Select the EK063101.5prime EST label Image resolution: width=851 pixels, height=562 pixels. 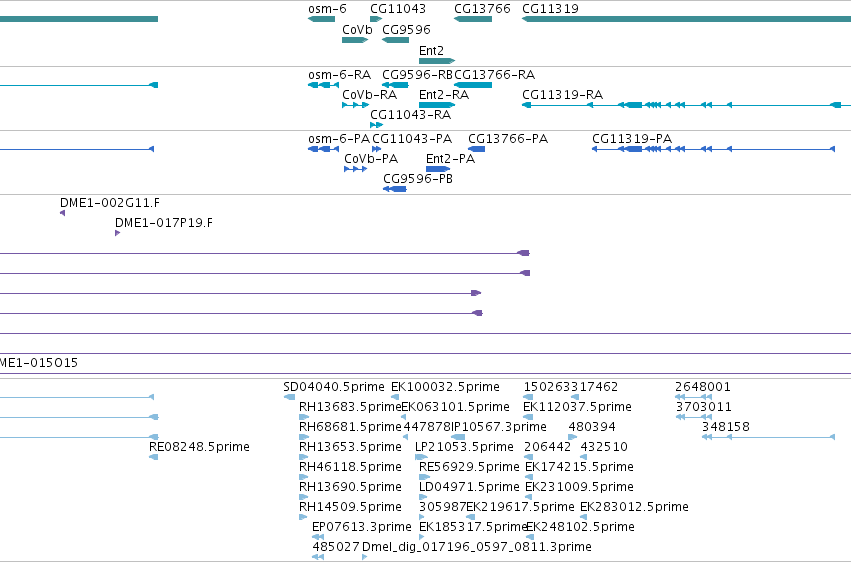(455, 407)
